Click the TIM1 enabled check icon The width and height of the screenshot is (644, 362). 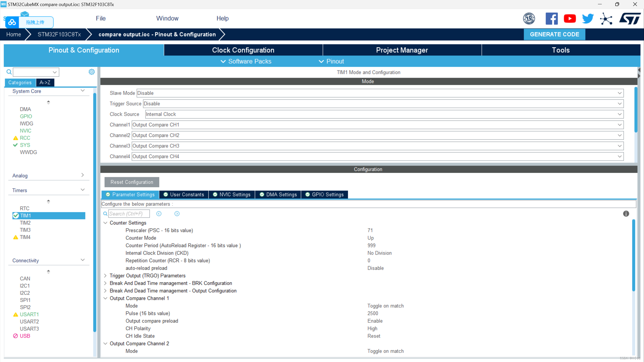pos(16,215)
